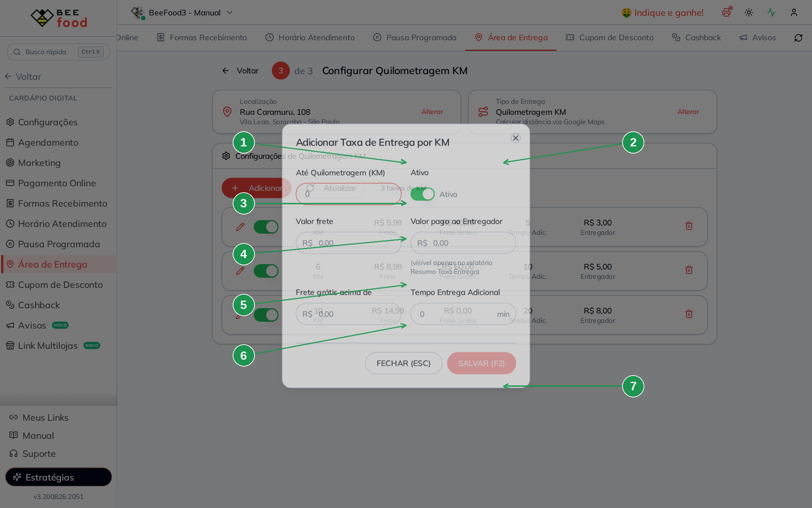This screenshot has width=812, height=508.
Task: Click the Agendamento calendar icon in sidebar
Action: pos(10,142)
